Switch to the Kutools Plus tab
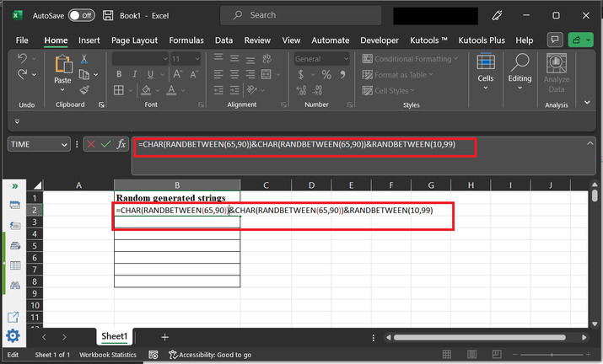603x364 pixels. 482,40
